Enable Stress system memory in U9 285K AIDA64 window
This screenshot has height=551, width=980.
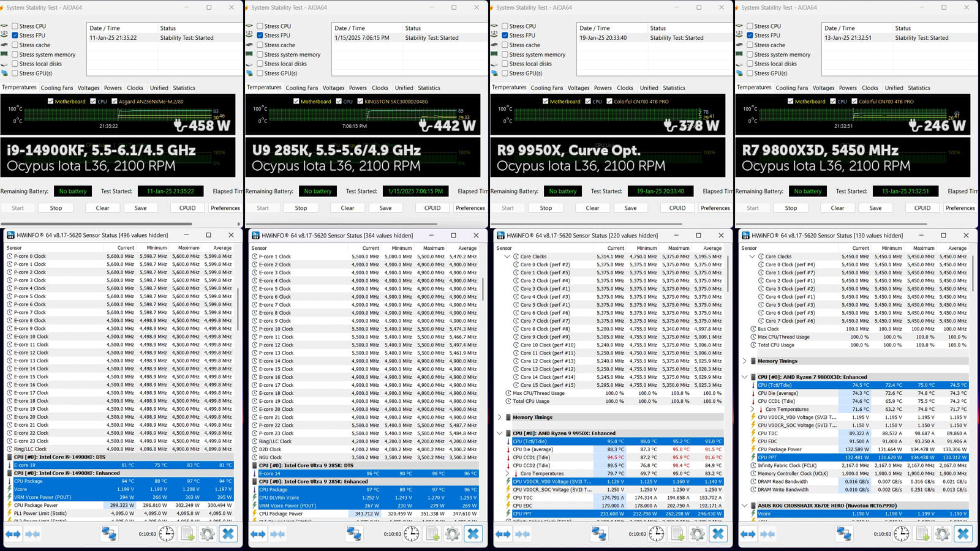(260, 54)
